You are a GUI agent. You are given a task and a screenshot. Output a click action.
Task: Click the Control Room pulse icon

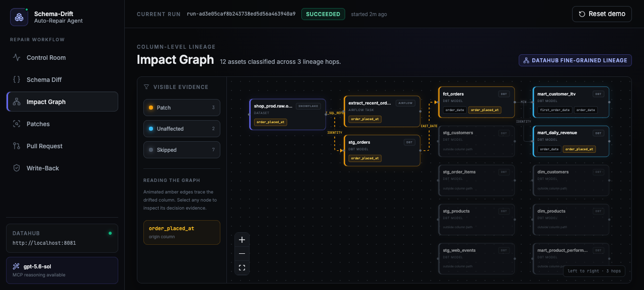[17, 57]
